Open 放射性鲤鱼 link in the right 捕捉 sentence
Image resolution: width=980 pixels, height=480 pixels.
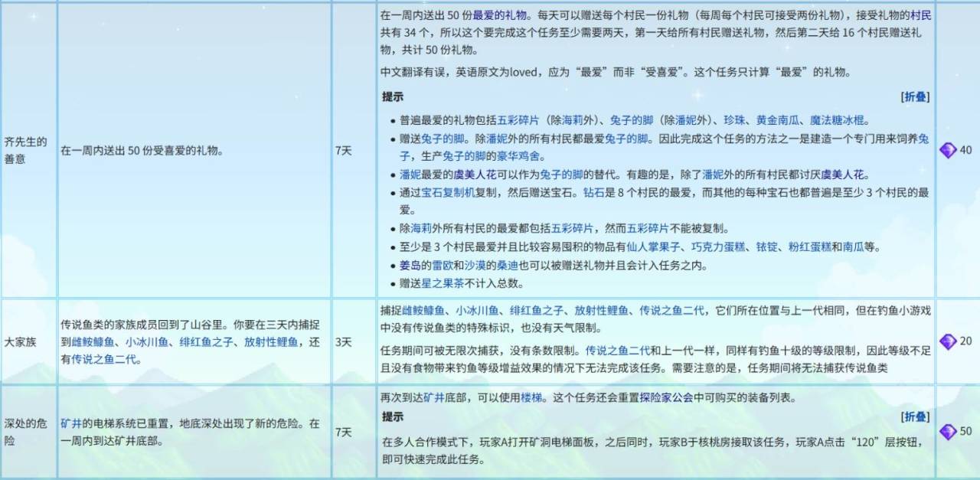pyautogui.click(x=600, y=310)
